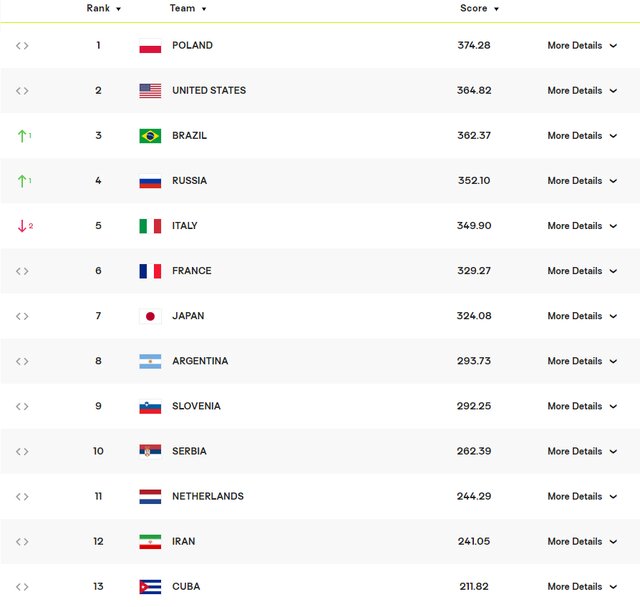Click the SLOVENIA team name

[x=196, y=406]
